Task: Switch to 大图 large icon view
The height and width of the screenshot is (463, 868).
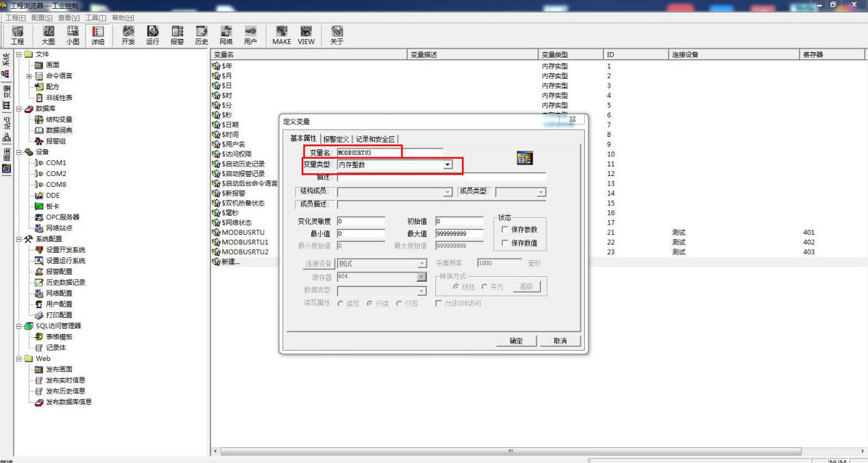Action: [48, 35]
